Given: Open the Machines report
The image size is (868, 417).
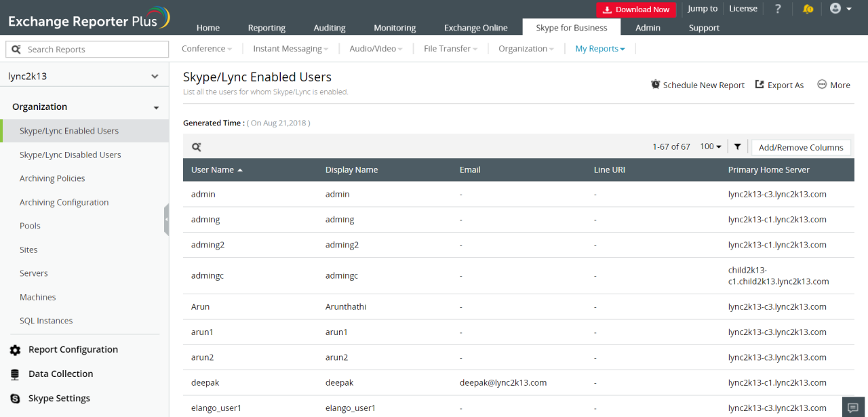Looking at the screenshot, I should point(38,297).
